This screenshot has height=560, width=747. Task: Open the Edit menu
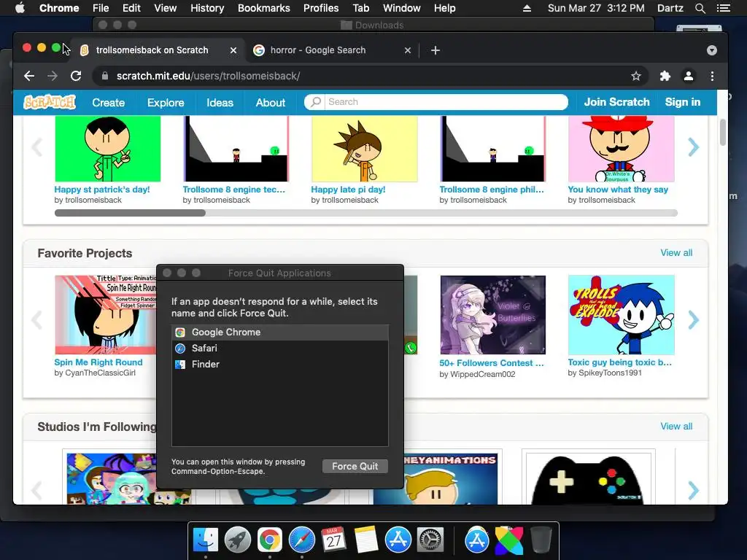click(x=131, y=8)
